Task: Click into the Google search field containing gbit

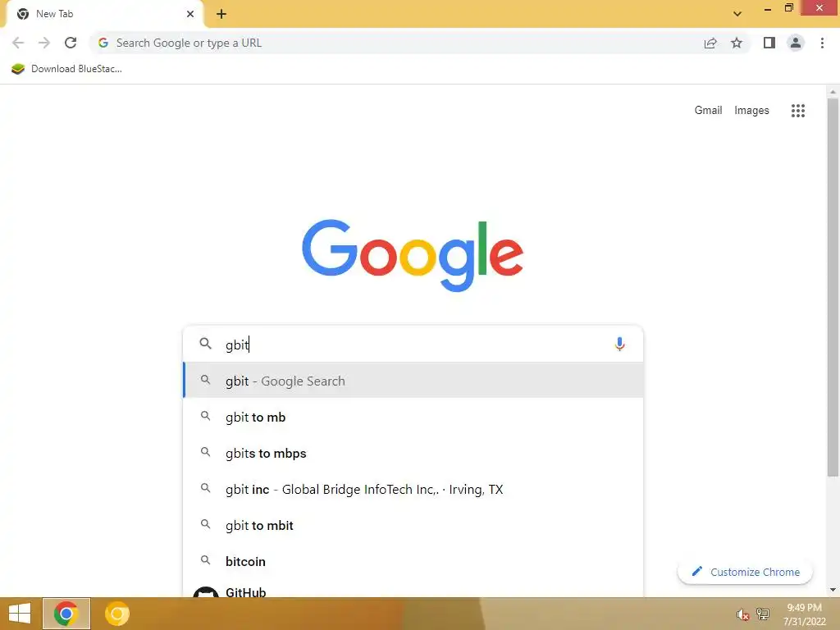Action: tap(413, 344)
